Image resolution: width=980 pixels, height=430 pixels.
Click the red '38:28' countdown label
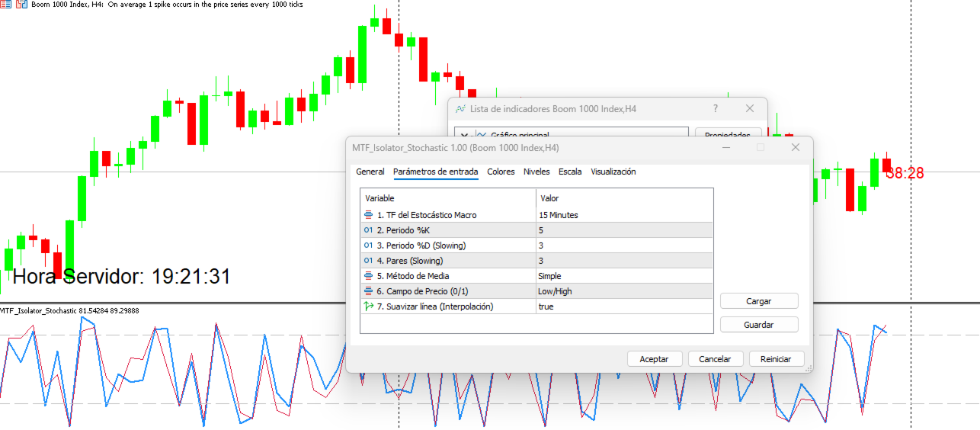(905, 173)
